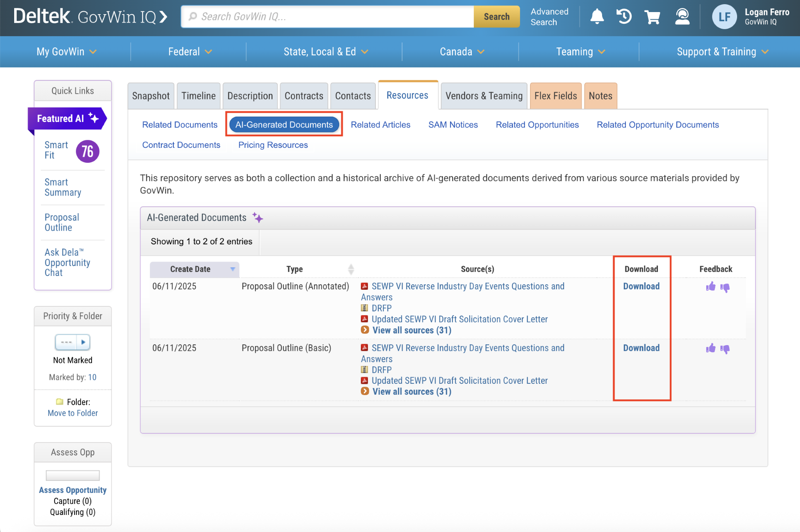This screenshot has width=800, height=532.
Task: Click the LF user avatar
Action: [x=724, y=17]
